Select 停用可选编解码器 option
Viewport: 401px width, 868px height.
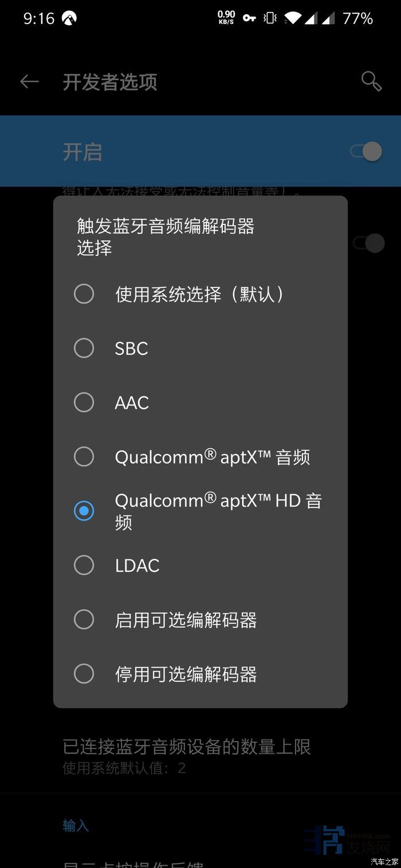pyautogui.click(x=84, y=674)
